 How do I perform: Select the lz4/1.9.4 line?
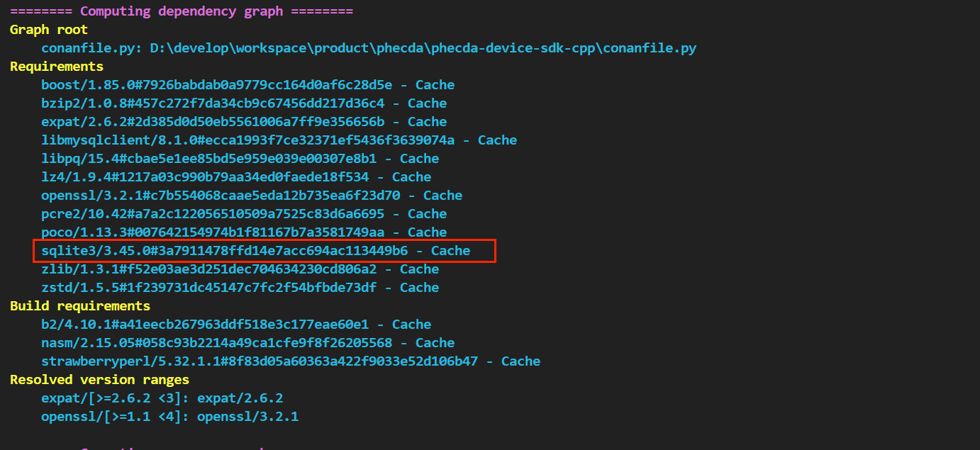tap(236, 177)
